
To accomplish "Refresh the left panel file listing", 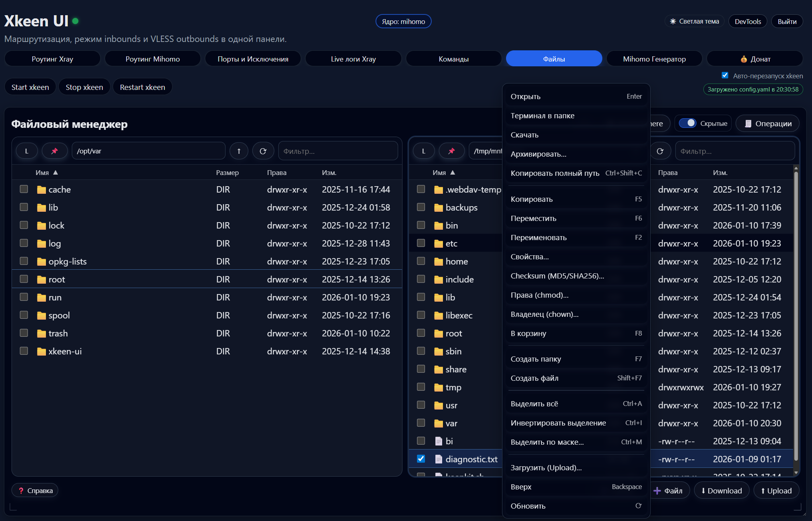I will [263, 151].
